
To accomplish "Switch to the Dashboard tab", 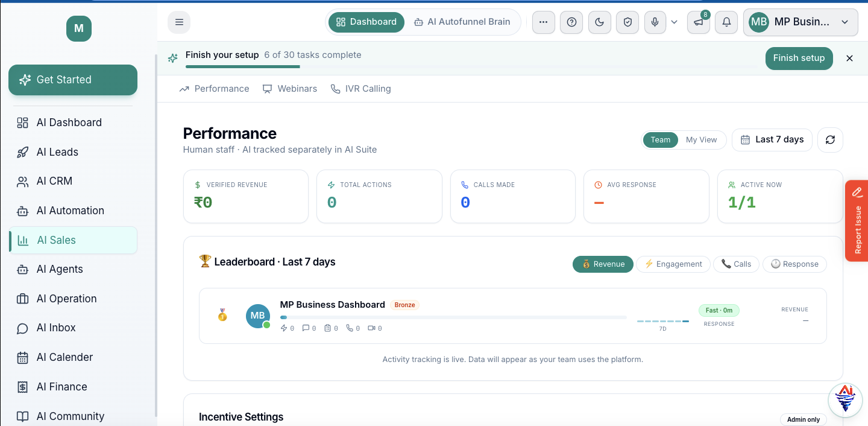I will tap(366, 22).
